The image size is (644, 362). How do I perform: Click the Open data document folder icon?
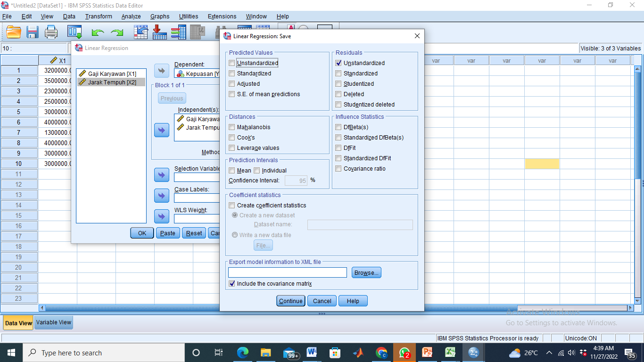click(x=14, y=32)
